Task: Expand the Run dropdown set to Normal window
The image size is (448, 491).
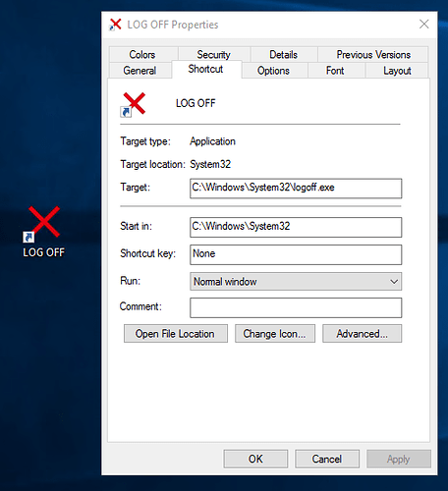Action: tap(296, 282)
